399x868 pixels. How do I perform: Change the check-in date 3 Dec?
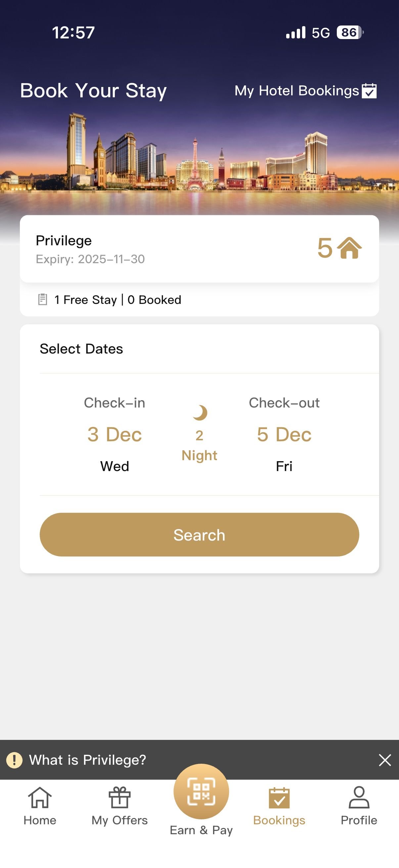point(114,434)
